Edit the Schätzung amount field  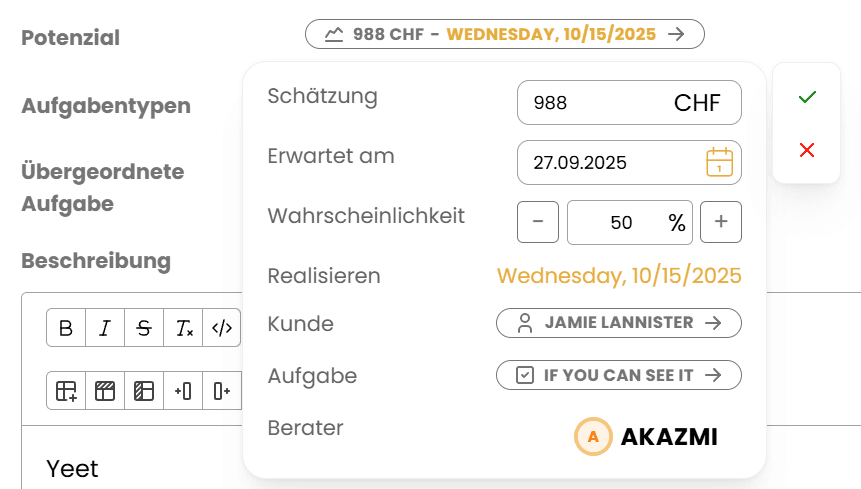[595, 103]
